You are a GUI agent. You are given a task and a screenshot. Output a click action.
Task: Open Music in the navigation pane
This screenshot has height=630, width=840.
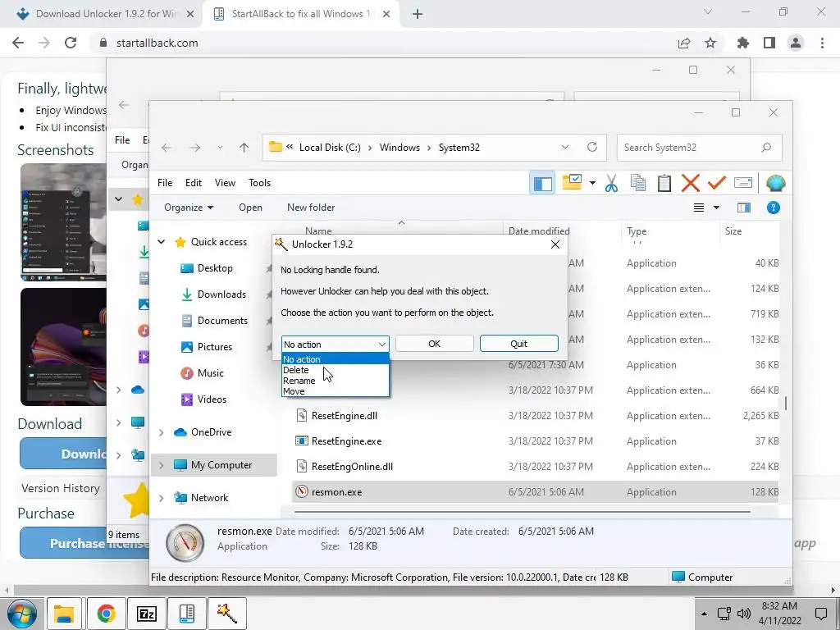[211, 373]
